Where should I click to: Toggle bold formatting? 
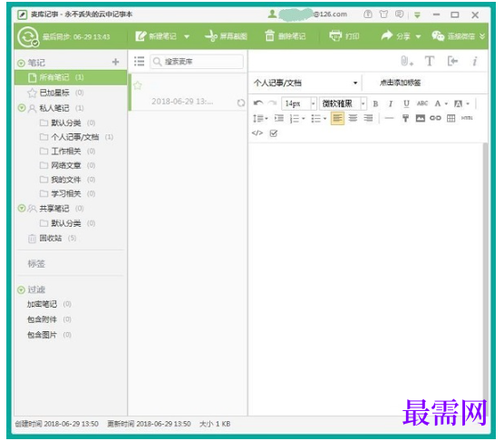tap(375, 103)
